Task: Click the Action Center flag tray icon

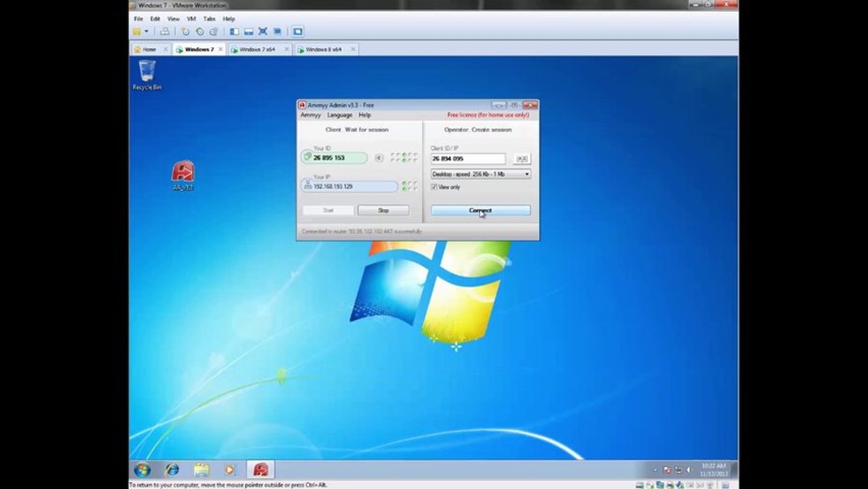Action: click(x=667, y=470)
